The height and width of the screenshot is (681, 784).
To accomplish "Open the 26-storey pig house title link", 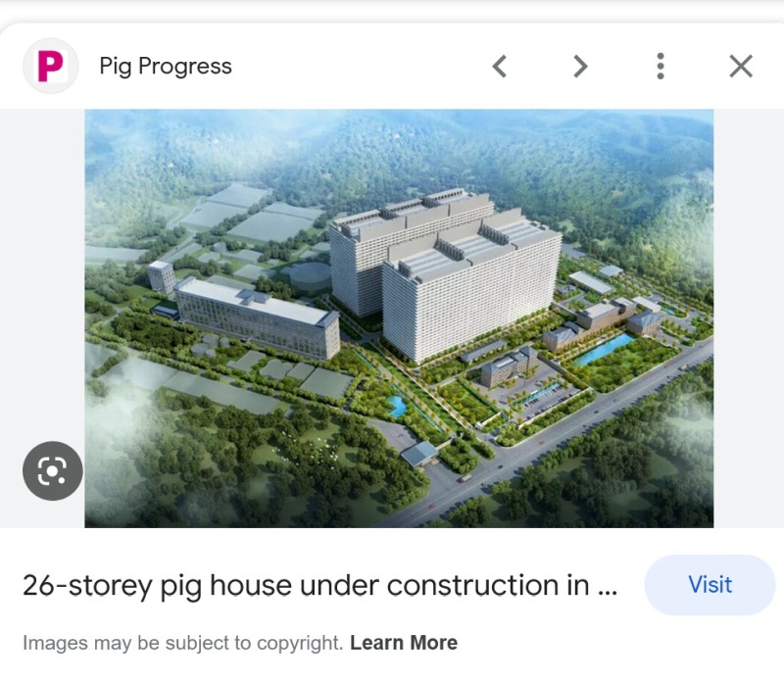I will click(x=320, y=585).
